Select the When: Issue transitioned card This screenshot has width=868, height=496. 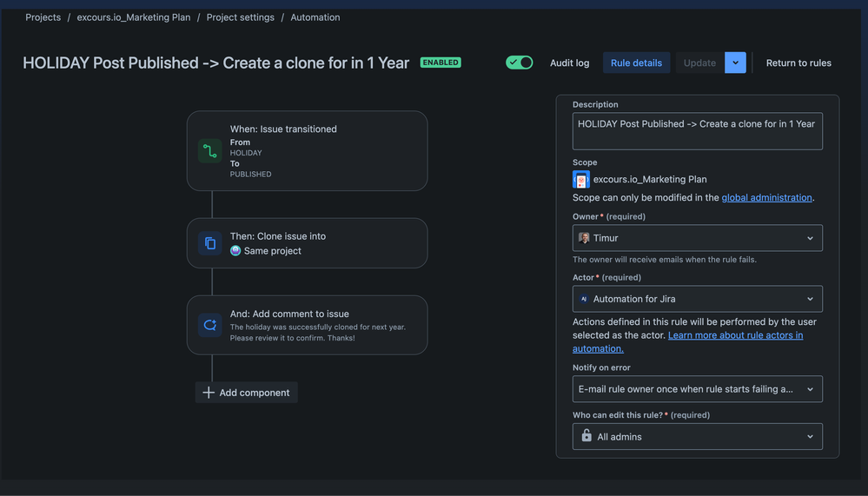[x=308, y=151]
